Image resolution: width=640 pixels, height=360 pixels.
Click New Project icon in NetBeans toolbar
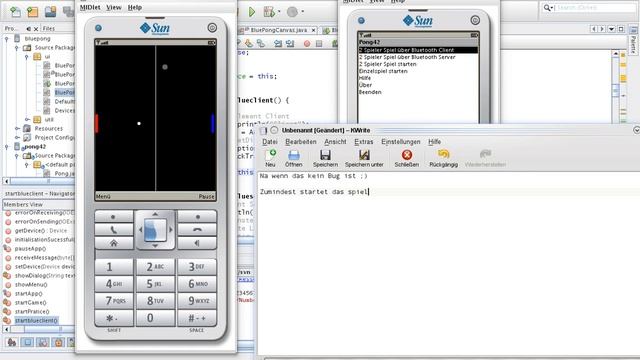pyautogui.click(x=33, y=11)
